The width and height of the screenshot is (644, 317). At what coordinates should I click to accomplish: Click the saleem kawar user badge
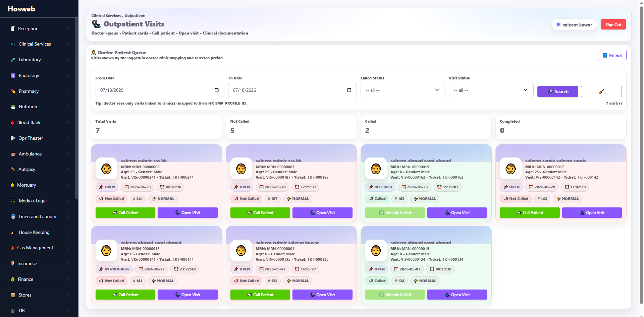tap(574, 24)
